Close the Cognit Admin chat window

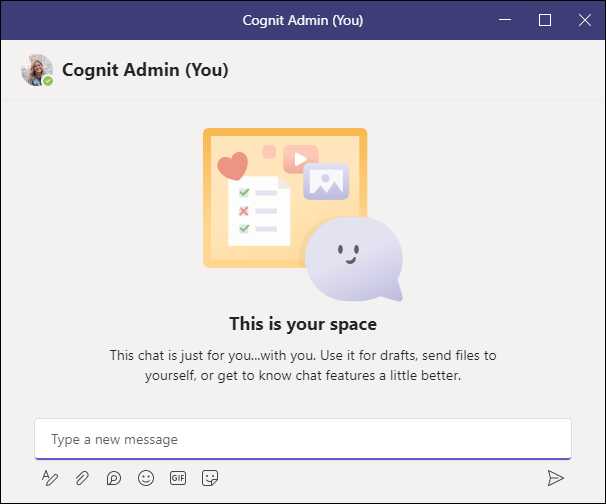point(585,20)
